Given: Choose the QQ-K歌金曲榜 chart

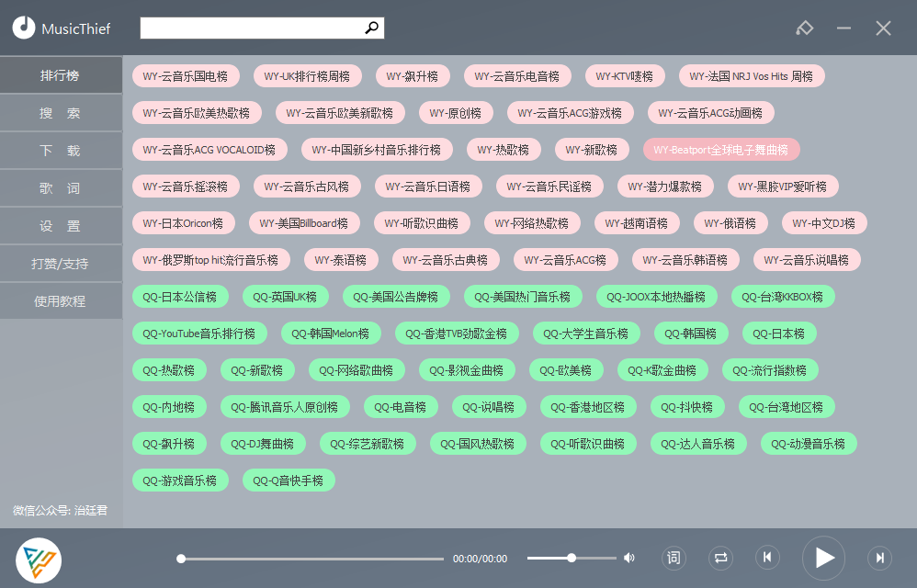Looking at the screenshot, I should [x=662, y=370].
